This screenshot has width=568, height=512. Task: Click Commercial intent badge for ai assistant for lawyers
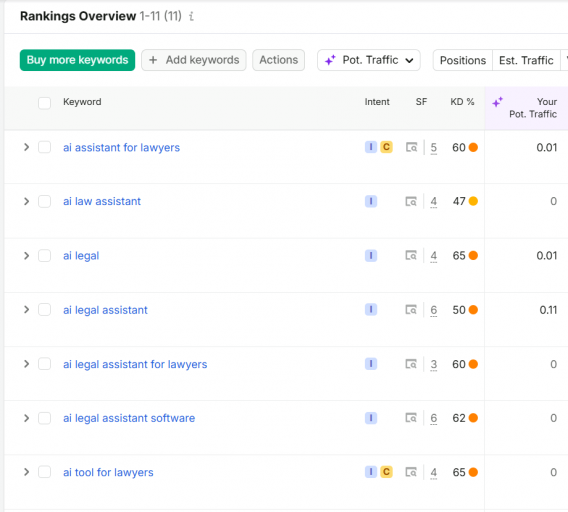(387, 147)
